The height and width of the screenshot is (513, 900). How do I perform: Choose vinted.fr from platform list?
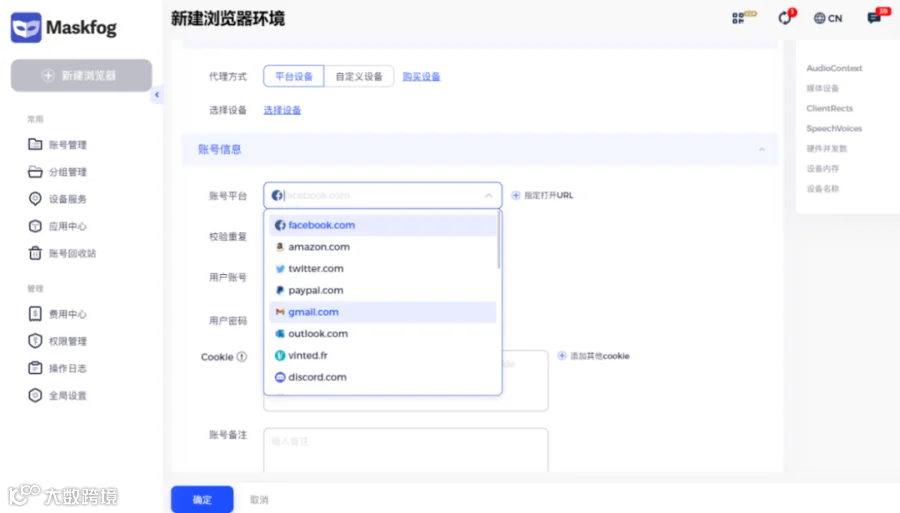(x=382, y=356)
